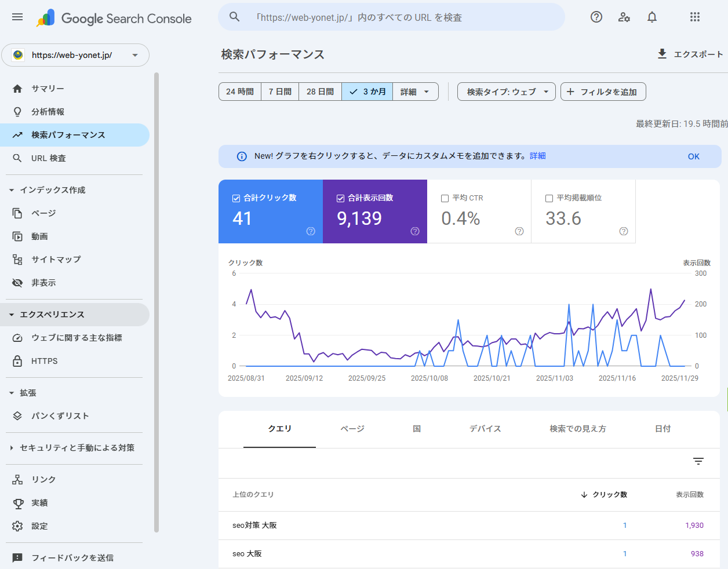Viewport: 728px width, 569px height.
Task: Open user and permission settings icon
Action: 624,17
